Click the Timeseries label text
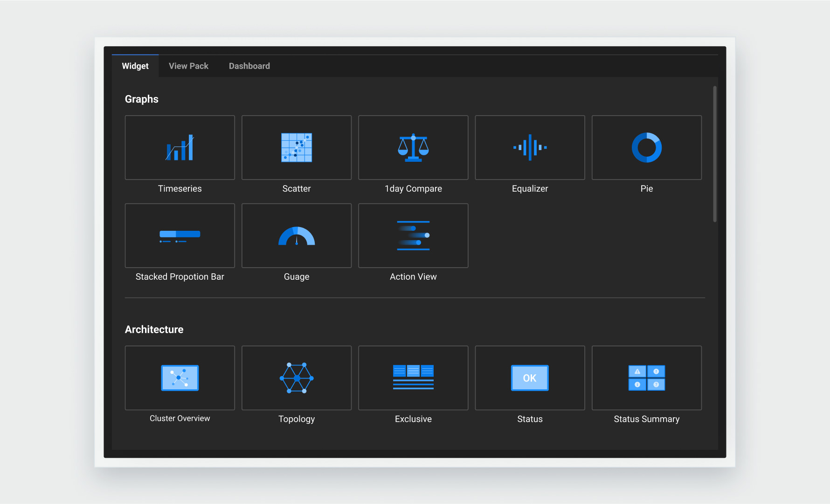Viewport: 830px width, 504px height. coord(180,189)
